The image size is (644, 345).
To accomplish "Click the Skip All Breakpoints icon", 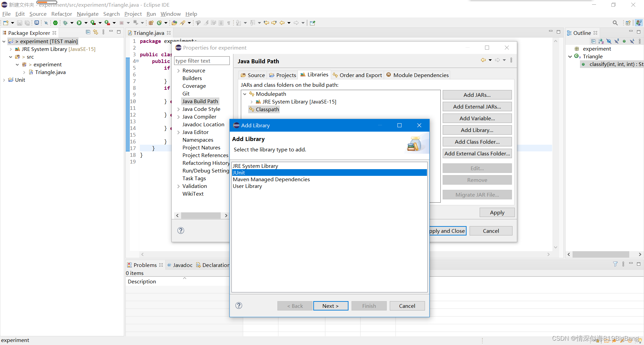I will coord(46,23).
